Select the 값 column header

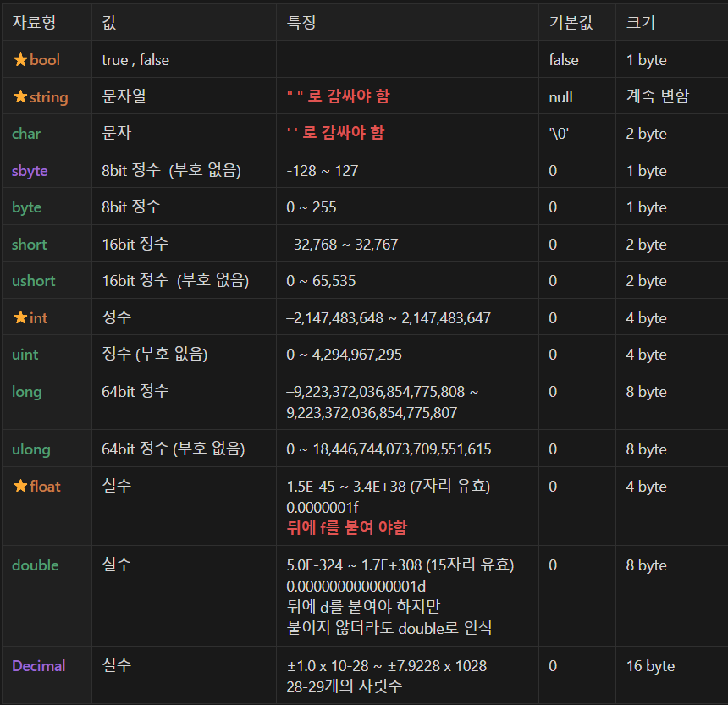[109, 22]
